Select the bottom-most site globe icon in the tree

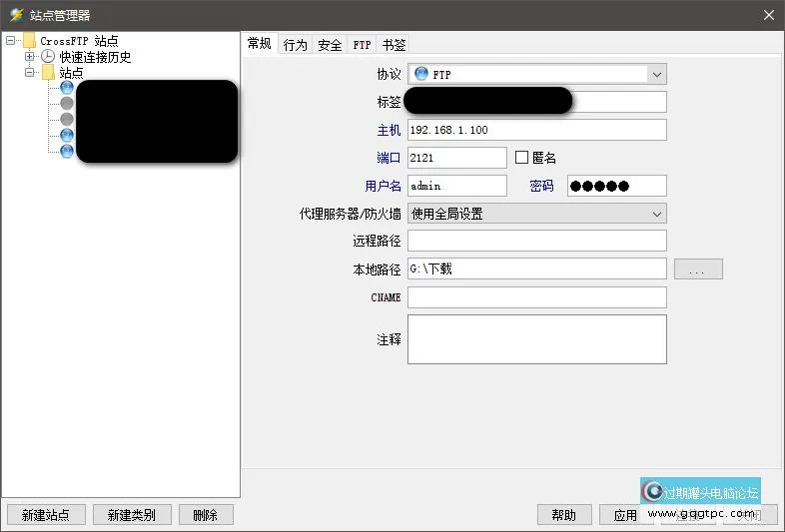coord(67,151)
